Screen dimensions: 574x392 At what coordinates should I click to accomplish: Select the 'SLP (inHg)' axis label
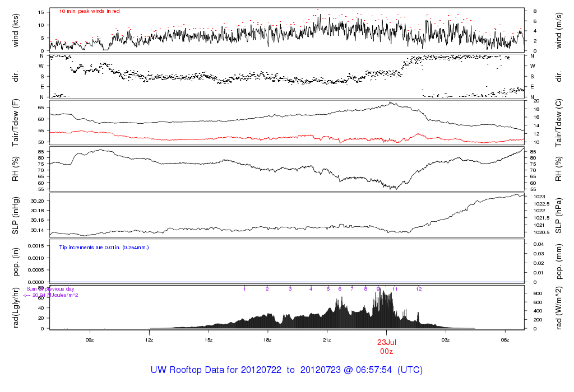click(15, 216)
